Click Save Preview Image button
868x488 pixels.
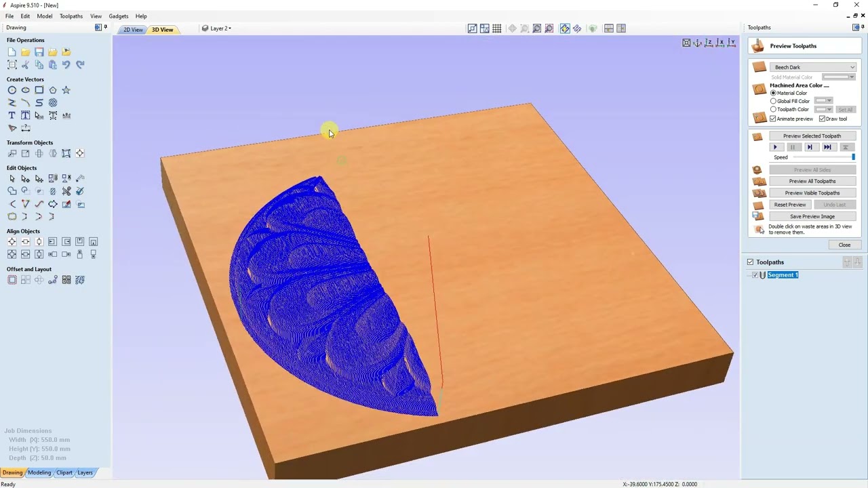coord(812,216)
